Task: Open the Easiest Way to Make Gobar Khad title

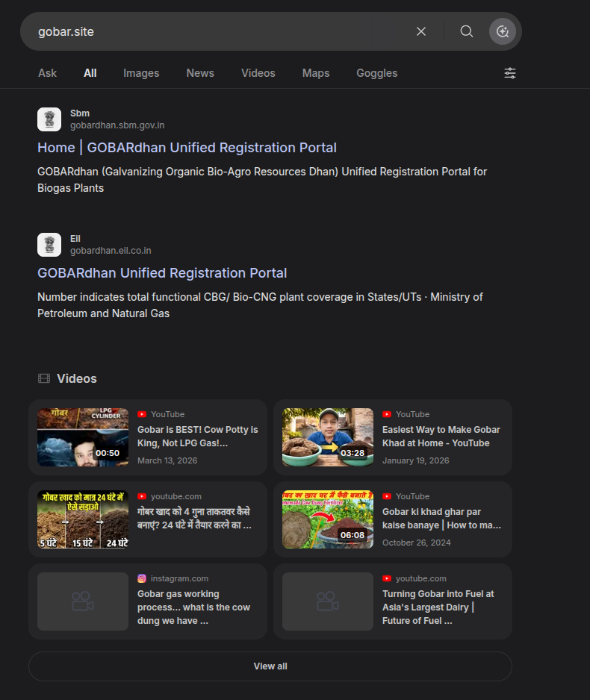Action: point(441,436)
